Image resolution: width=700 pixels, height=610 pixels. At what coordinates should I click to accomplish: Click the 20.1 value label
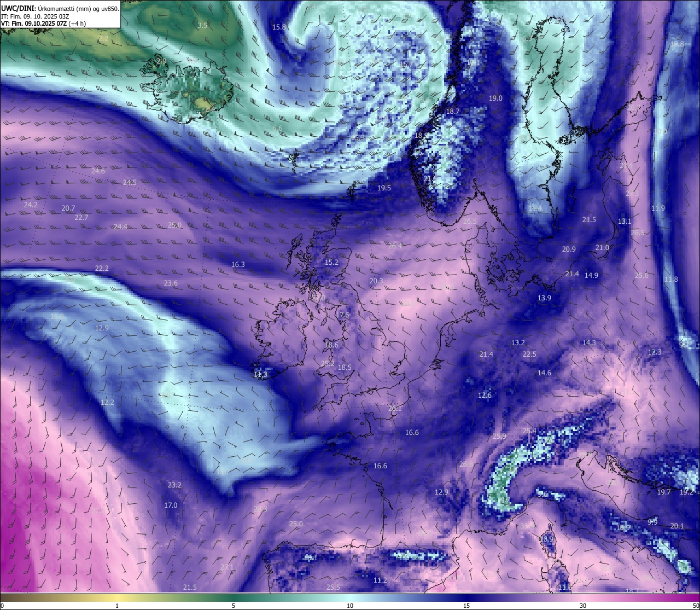tap(677, 526)
